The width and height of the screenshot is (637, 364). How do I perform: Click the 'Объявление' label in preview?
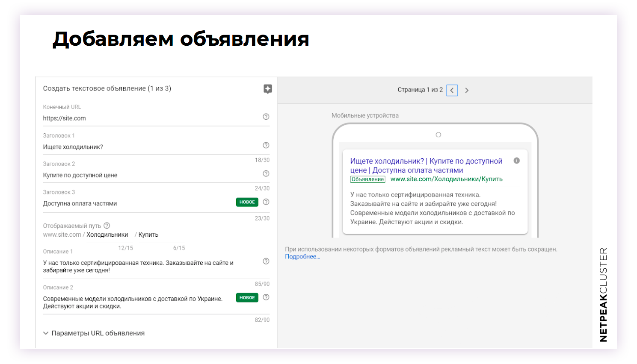368,179
